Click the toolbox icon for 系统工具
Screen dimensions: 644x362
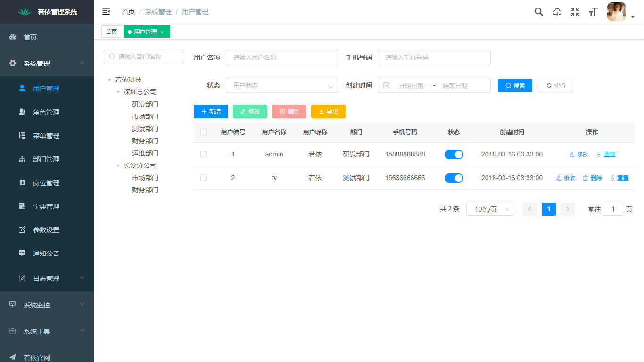(13, 331)
